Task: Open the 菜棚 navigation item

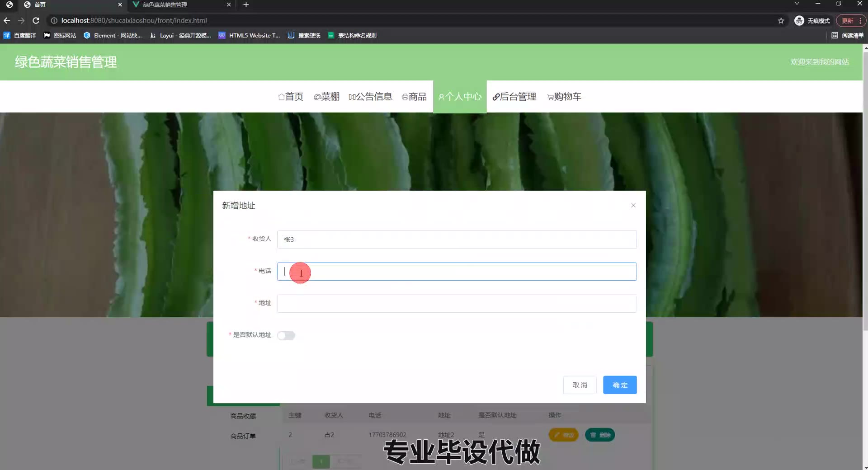Action: 326,97
